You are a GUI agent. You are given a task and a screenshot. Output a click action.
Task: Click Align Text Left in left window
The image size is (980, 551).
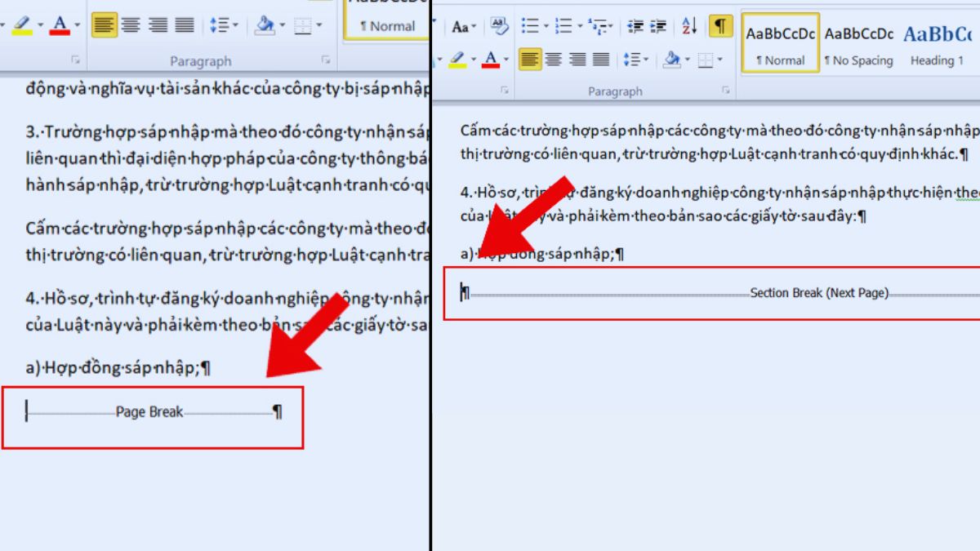(104, 25)
